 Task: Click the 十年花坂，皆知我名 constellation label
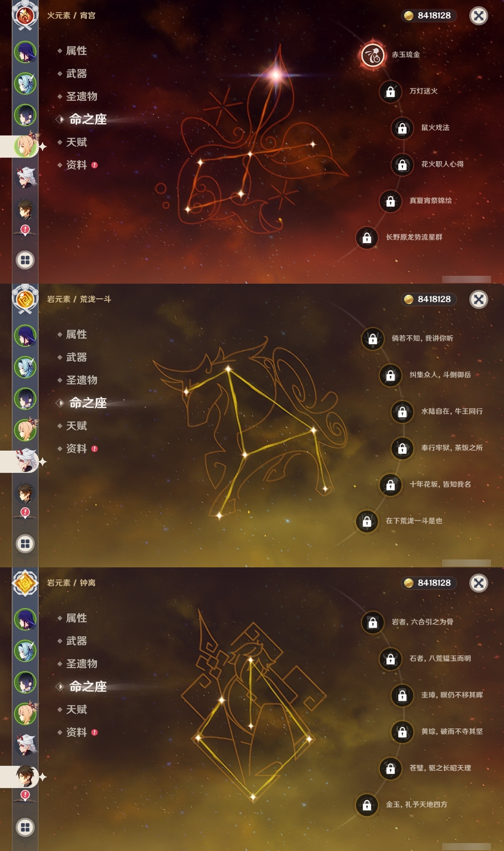(440, 484)
